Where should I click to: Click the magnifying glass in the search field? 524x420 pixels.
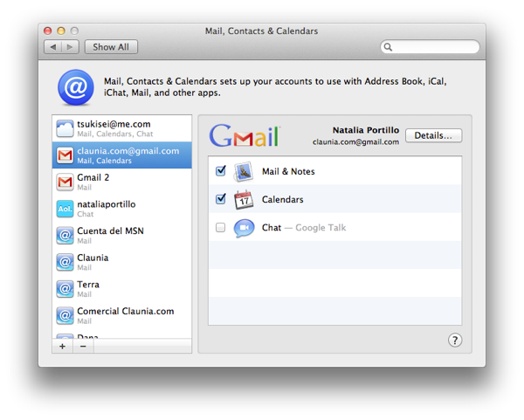388,47
